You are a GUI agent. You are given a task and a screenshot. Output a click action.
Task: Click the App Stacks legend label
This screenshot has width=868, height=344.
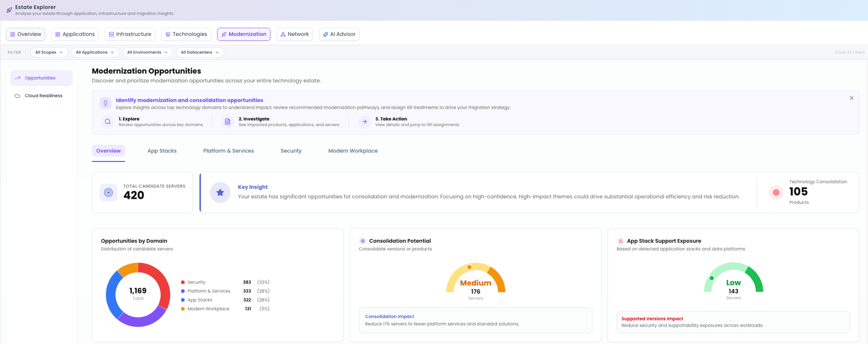(x=200, y=300)
